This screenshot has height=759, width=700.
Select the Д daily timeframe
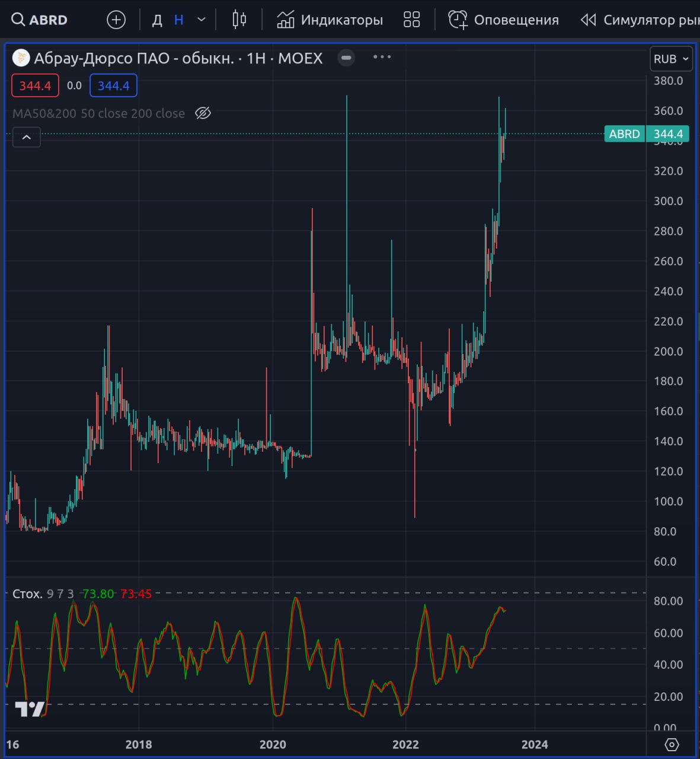157,20
